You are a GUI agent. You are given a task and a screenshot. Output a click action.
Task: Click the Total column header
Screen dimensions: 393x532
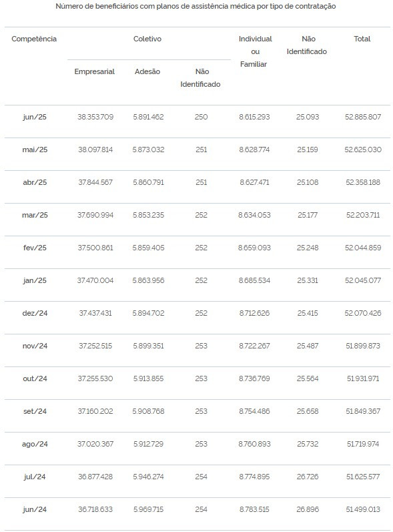click(362, 39)
